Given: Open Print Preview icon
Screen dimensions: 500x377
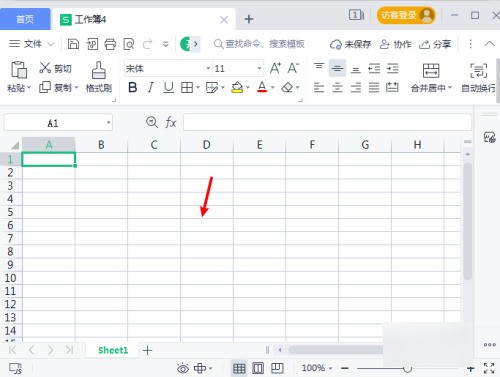Looking at the screenshot, I should (129, 44).
